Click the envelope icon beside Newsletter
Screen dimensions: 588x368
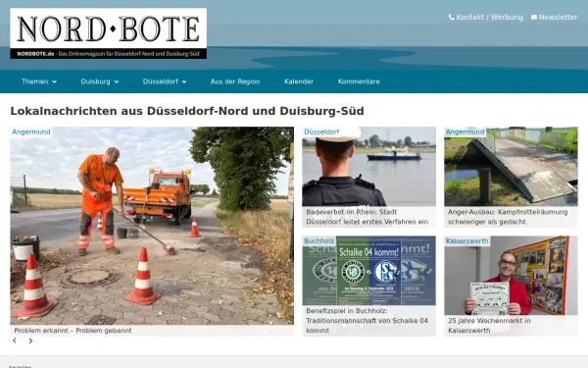[534, 17]
